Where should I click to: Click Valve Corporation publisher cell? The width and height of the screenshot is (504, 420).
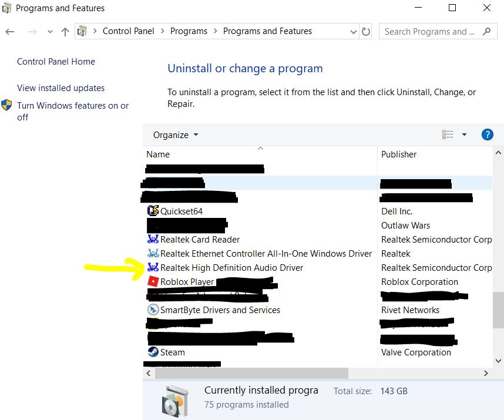416,352
